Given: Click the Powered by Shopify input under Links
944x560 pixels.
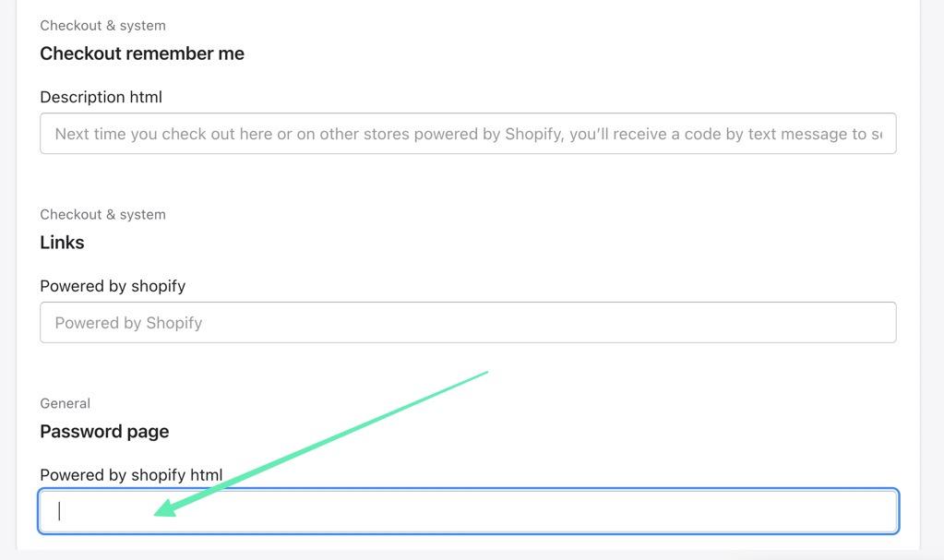Looking at the screenshot, I should [x=468, y=323].
